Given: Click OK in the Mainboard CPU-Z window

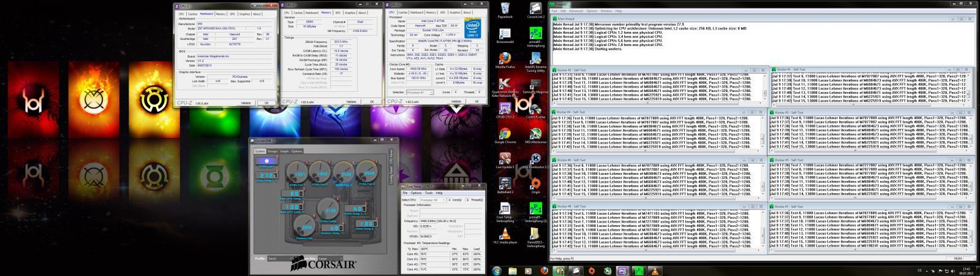Looking at the screenshot, I should click(x=266, y=102).
